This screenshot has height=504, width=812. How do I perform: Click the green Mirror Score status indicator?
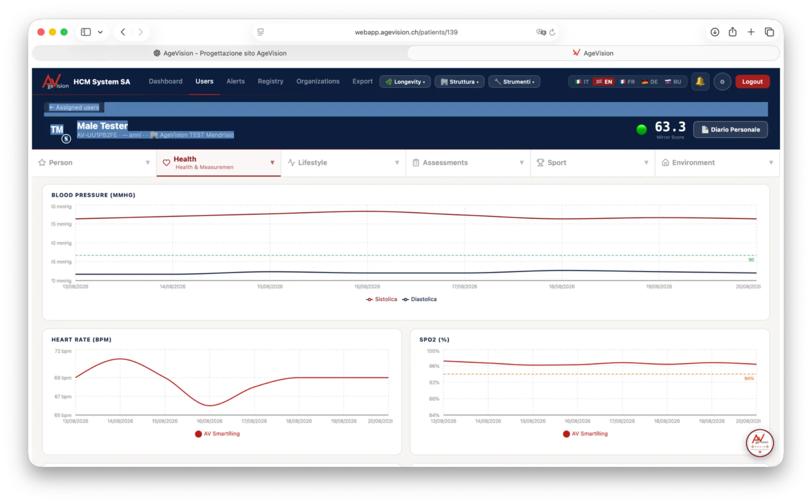[641, 129]
